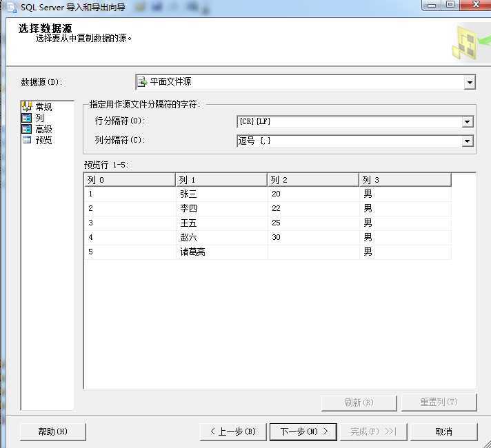Cancel the wizard with 取消
This screenshot has width=491, height=448.
pos(444,431)
